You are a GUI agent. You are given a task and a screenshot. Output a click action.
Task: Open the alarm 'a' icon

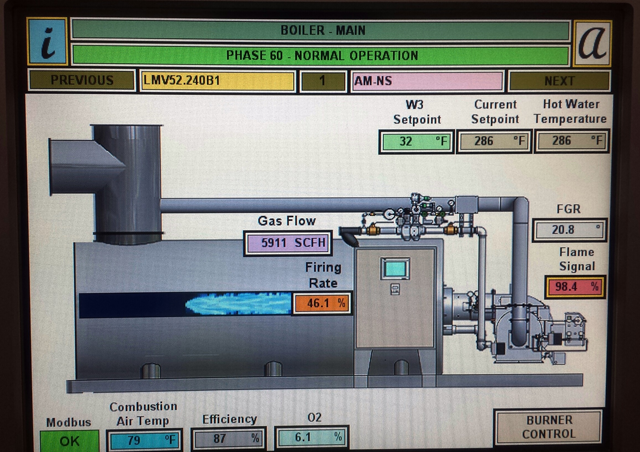pos(592,43)
